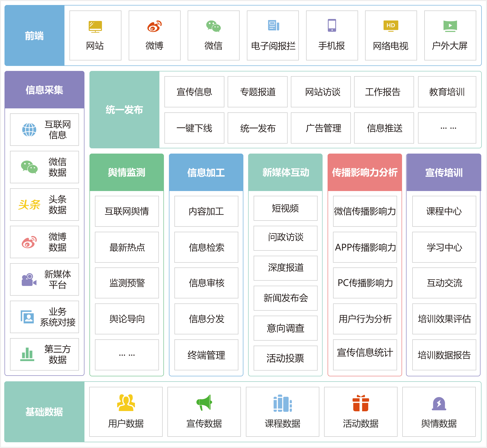Open the 信息采集 section header
487x448 pixels.
coord(44,90)
